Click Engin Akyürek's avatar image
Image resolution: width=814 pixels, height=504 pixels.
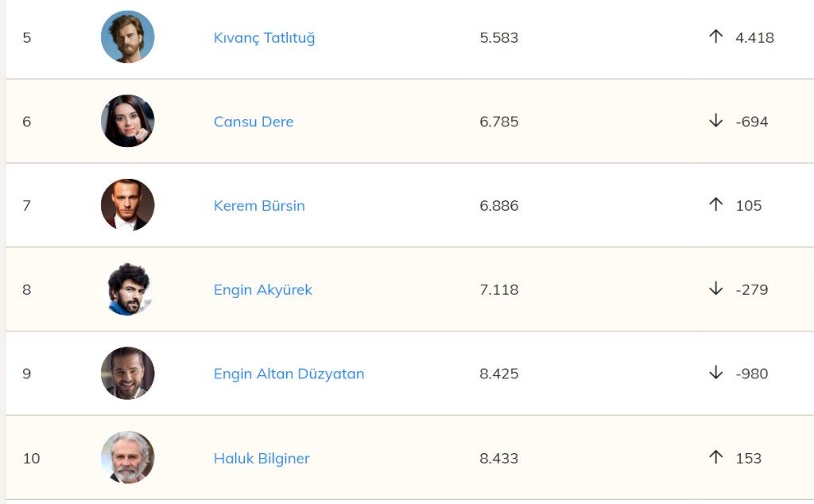tap(127, 289)
